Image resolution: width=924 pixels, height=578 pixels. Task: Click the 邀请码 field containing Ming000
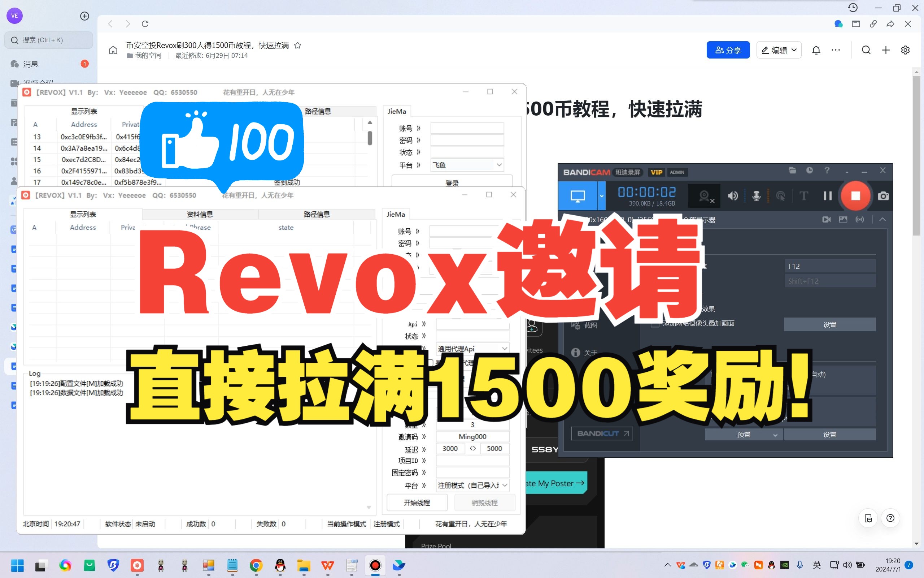(x=473, y=436)
